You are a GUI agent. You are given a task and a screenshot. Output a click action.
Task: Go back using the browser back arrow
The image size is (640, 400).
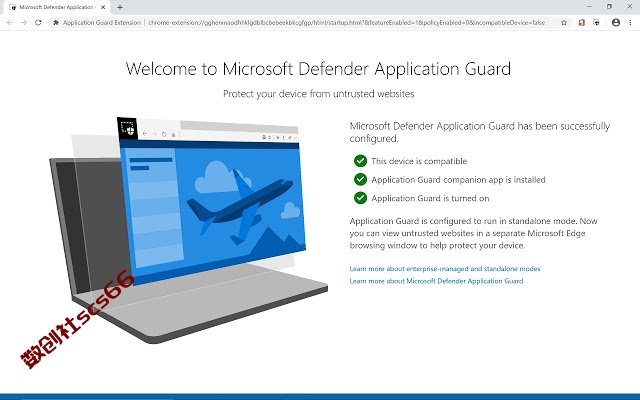point(10,23)
